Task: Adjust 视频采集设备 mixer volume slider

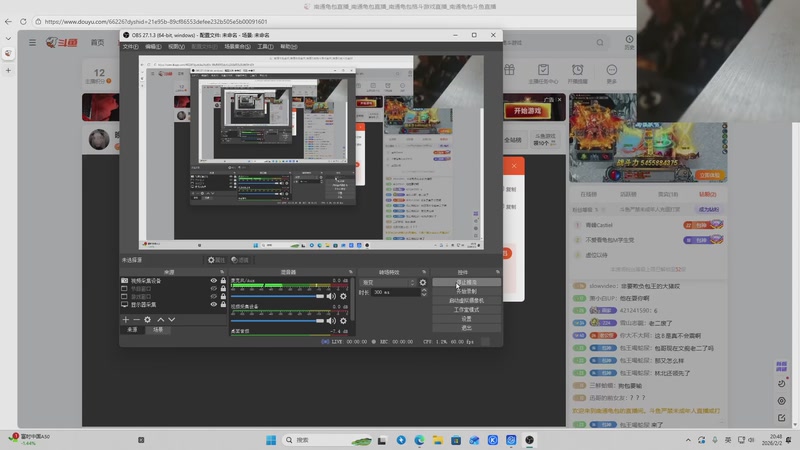Action: click(x=277, y=320)
